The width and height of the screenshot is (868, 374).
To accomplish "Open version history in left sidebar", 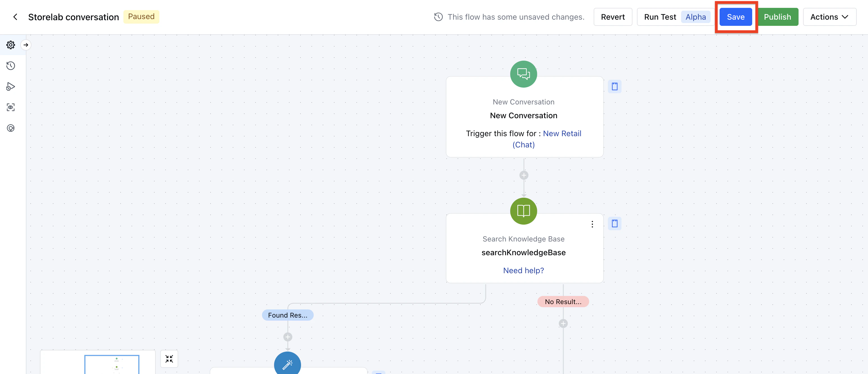I will (x=11, y=66).
